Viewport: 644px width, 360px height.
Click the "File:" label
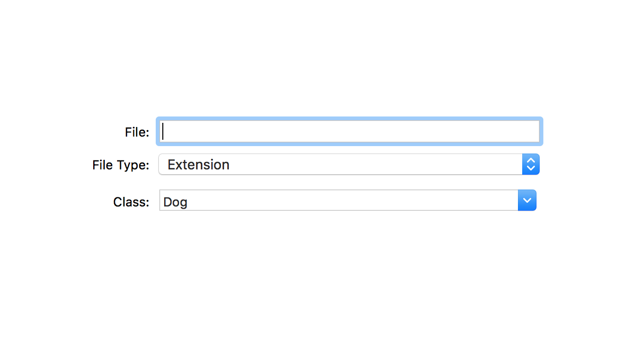click(137, 132)
